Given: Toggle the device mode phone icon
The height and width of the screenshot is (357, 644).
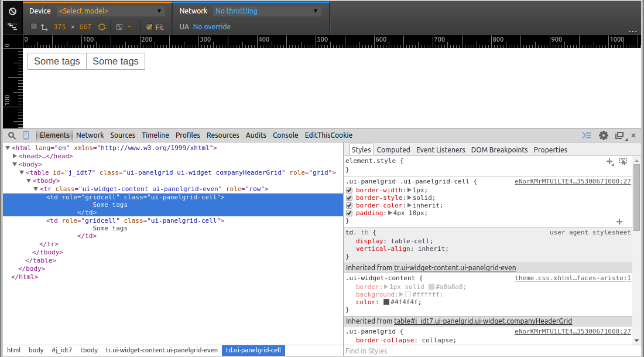Looking at the screenshot, I should (x=26, y=135).
